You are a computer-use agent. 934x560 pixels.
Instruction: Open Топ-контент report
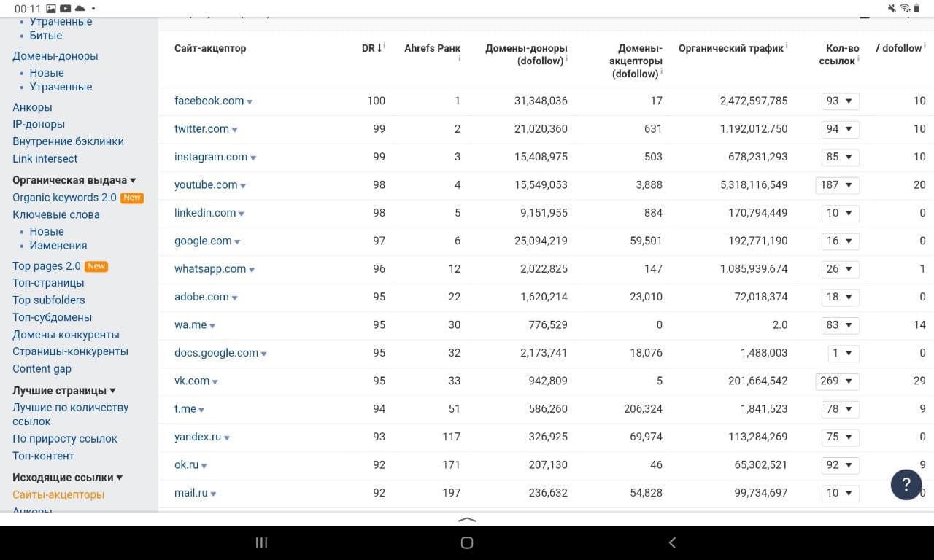click(43, 456)
